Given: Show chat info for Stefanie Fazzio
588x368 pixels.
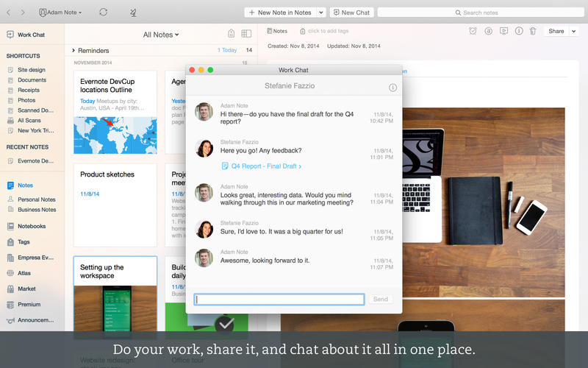Looking at the screenshot, I should click(x=392, y=88).
